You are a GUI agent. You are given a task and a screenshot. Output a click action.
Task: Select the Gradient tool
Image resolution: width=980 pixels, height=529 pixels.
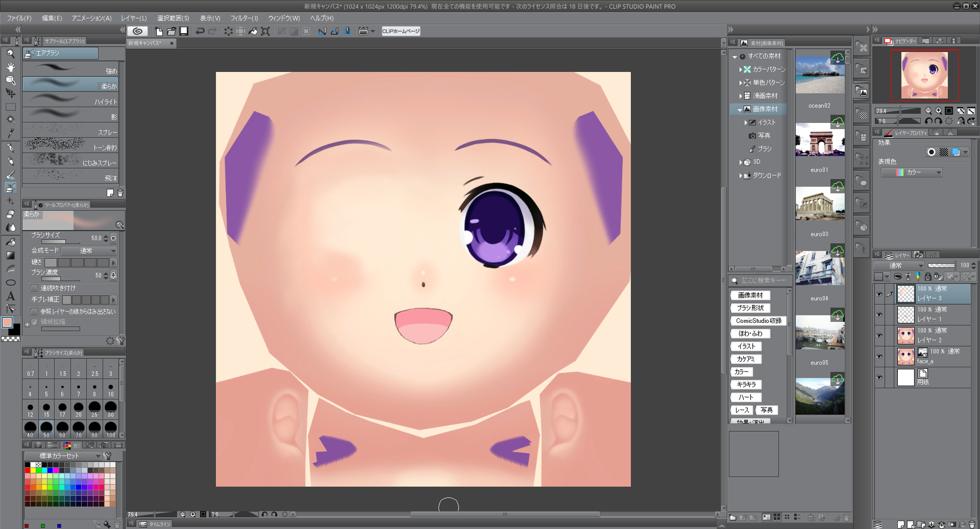pyautogui.click(x=10, y=255)
